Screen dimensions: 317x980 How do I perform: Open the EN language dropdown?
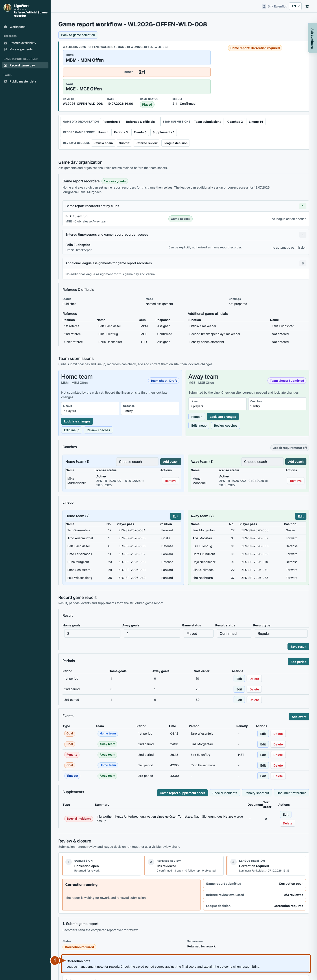pyautogui.click(x=296, y=6)
